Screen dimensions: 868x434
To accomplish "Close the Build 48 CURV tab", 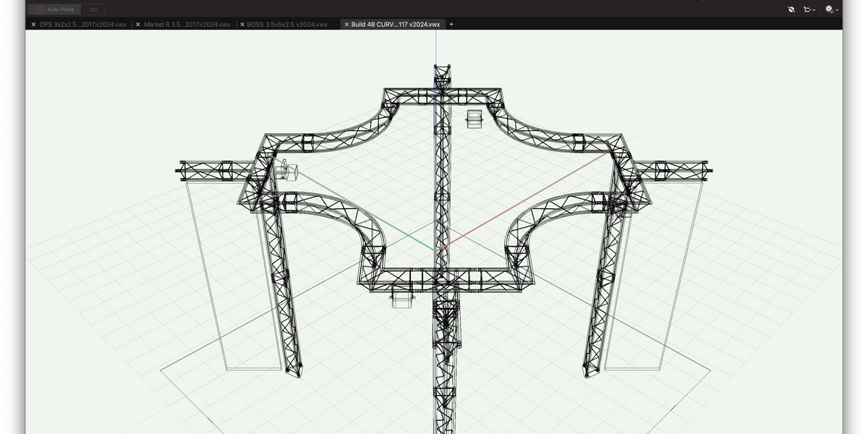I will click(x=345, y=24).
